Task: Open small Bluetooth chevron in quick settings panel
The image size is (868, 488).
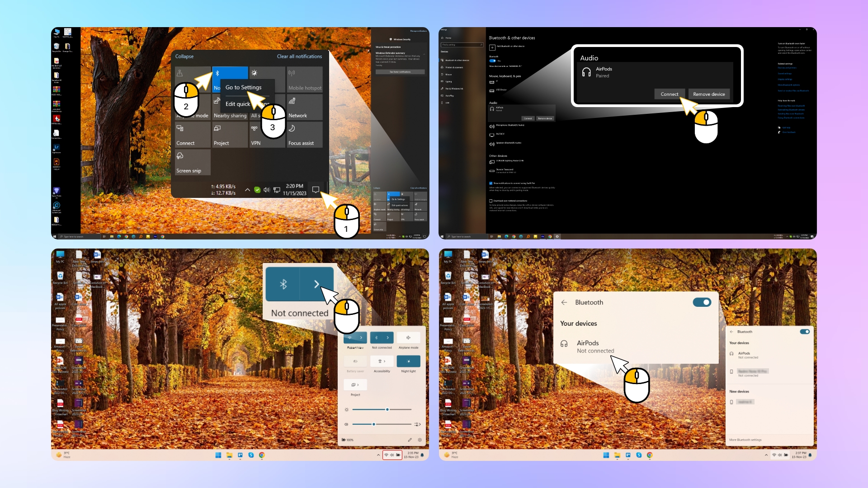Action: point(388,338)
